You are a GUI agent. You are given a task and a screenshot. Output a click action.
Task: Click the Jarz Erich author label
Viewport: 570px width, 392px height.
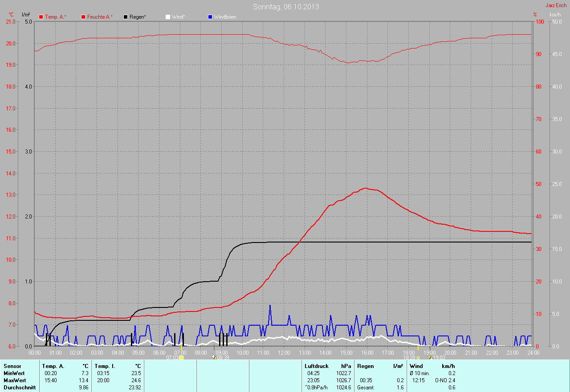(x=556, y=5)
